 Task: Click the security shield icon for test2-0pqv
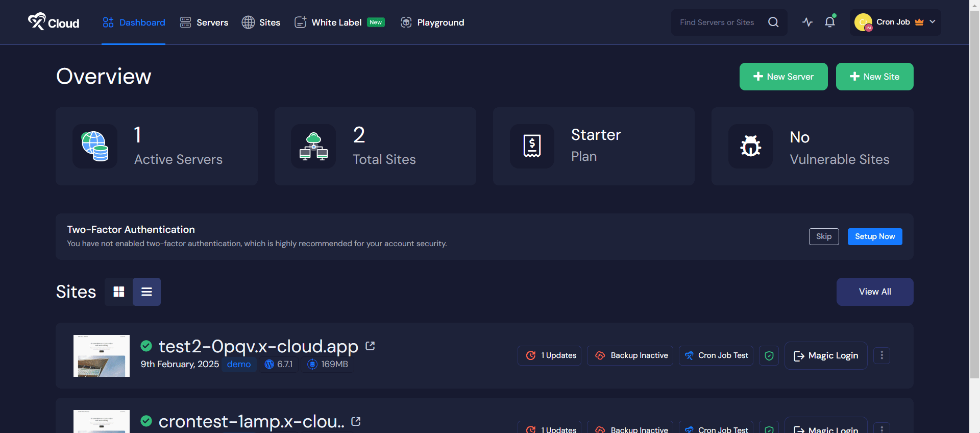pyautogui.click(x=769, y=355)
